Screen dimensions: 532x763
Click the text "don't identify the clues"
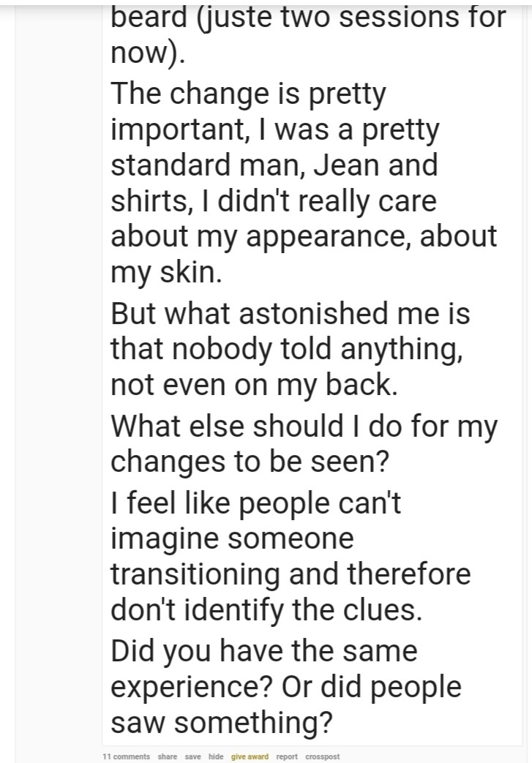(x=266, y=610)
